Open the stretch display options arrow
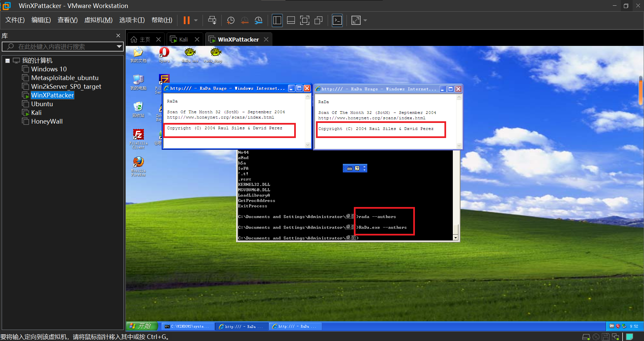 [365, 20]
